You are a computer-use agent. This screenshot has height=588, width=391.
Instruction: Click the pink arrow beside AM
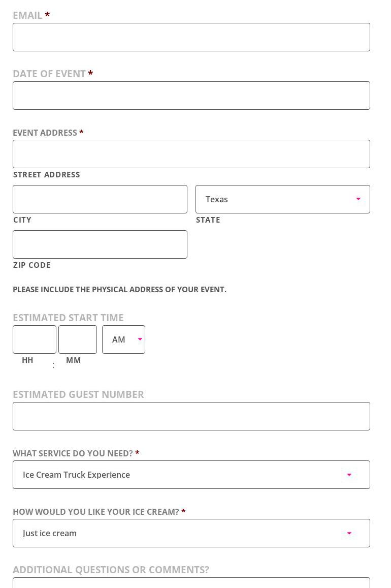[140, 339]
